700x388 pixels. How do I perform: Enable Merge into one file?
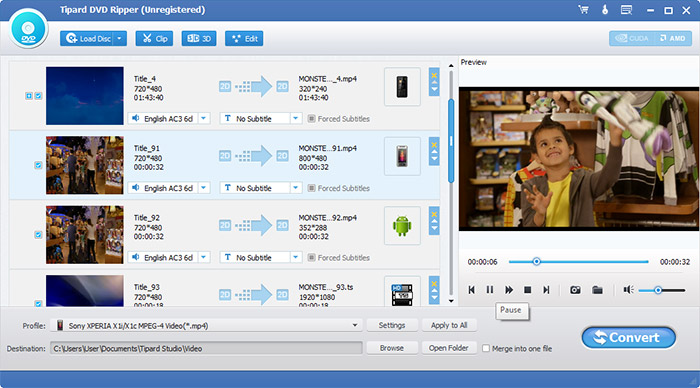point(486,348)
